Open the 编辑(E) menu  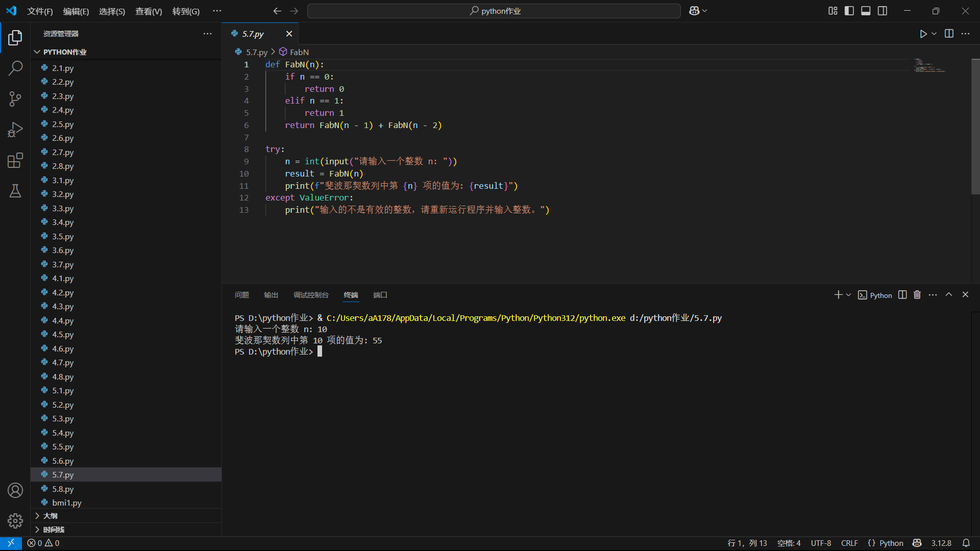(x=76, y=11)
